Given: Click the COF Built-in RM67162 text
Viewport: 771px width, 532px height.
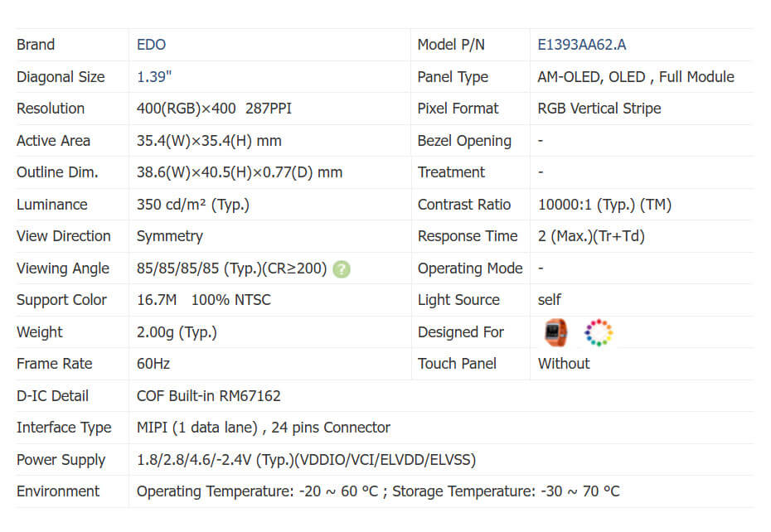Looking at the screenshot, I should (208, 396).
